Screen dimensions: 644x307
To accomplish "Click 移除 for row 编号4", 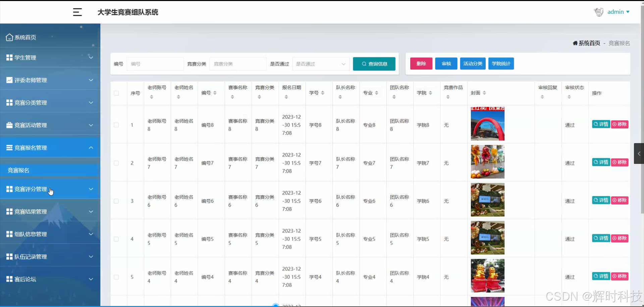I will 620,277.
